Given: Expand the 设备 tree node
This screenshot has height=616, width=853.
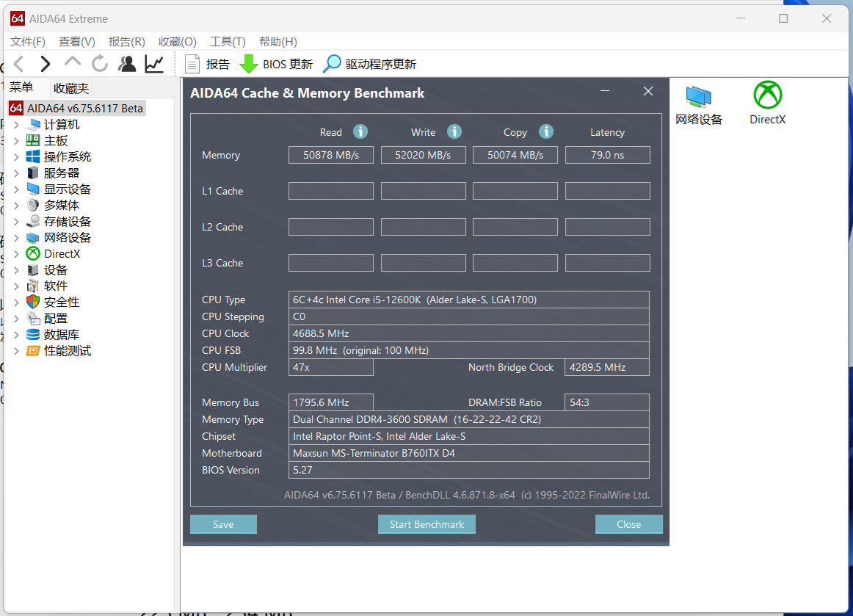Looking at the screenshot, I should (16, 270).
